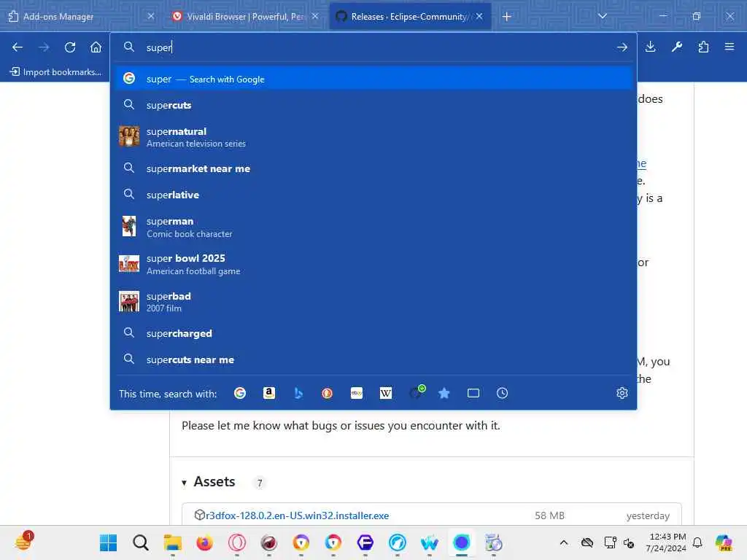Image resolution: width=747 pixels, height=560 pixels.
Task: Open the extensions puzzle icon
Action: pos(703,47)
